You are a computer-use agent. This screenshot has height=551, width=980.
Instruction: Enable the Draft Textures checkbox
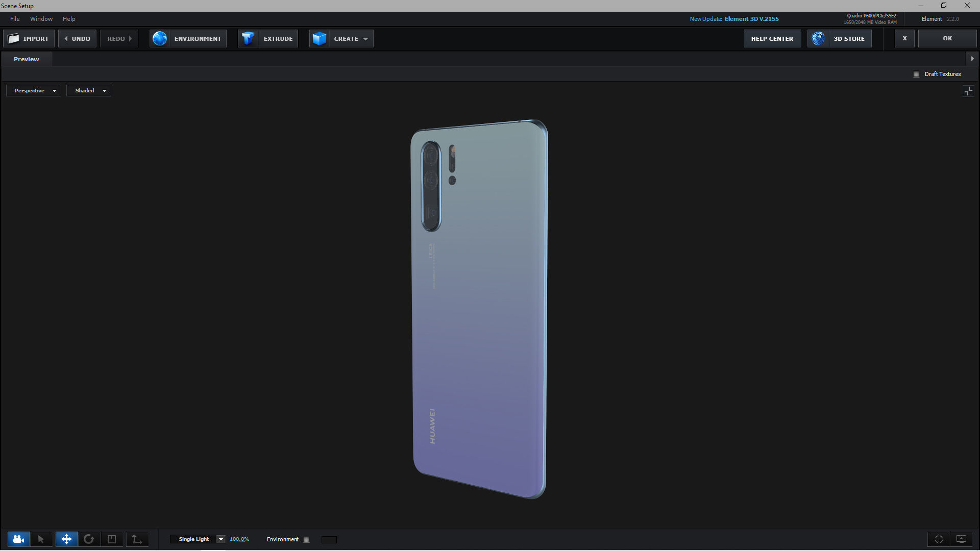[916, 74]
